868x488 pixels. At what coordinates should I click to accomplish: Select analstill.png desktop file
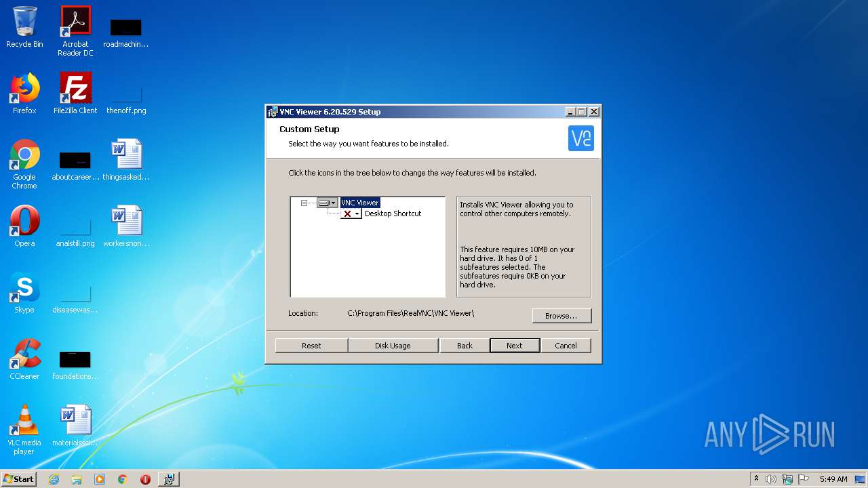75,232
